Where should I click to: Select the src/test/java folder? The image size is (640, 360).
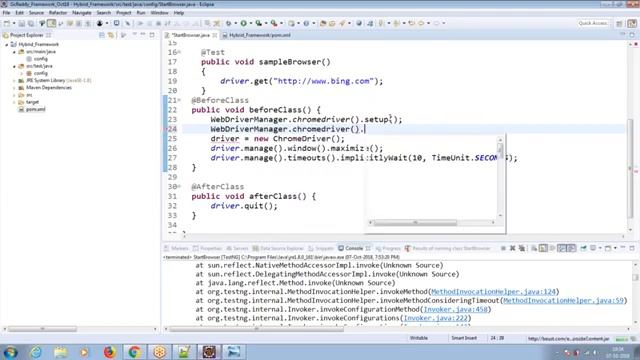(39, 66)
